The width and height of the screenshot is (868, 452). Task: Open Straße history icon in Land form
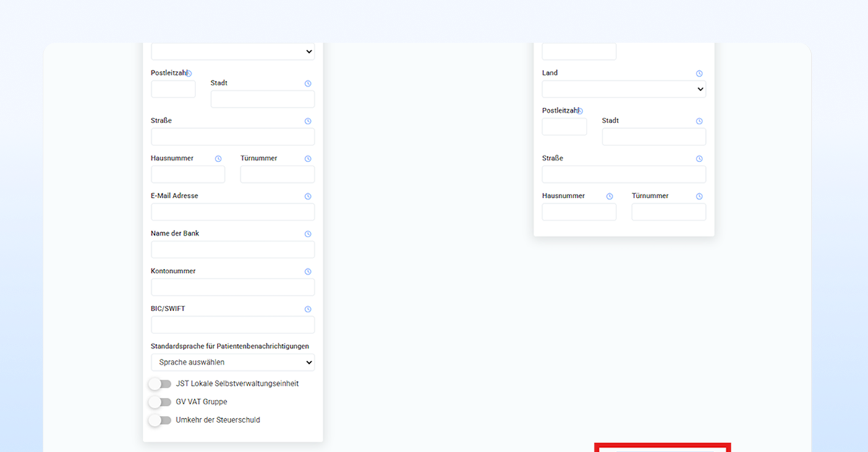coord(699,158)
